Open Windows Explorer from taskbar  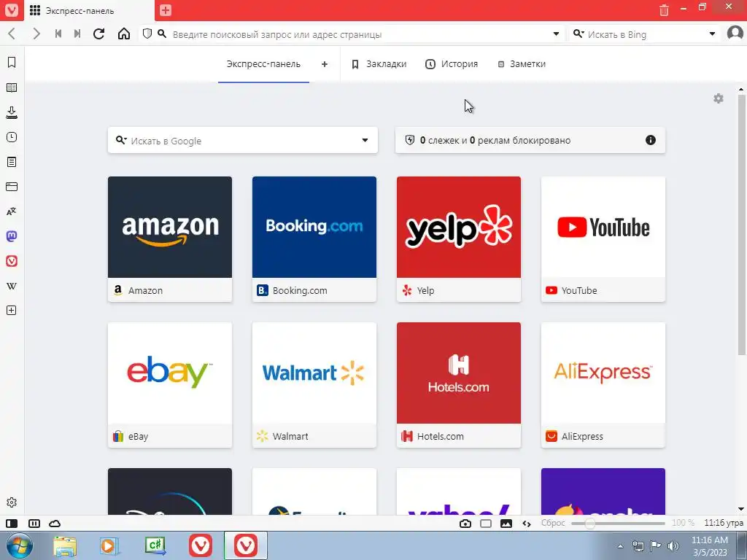tap(65, 545)
